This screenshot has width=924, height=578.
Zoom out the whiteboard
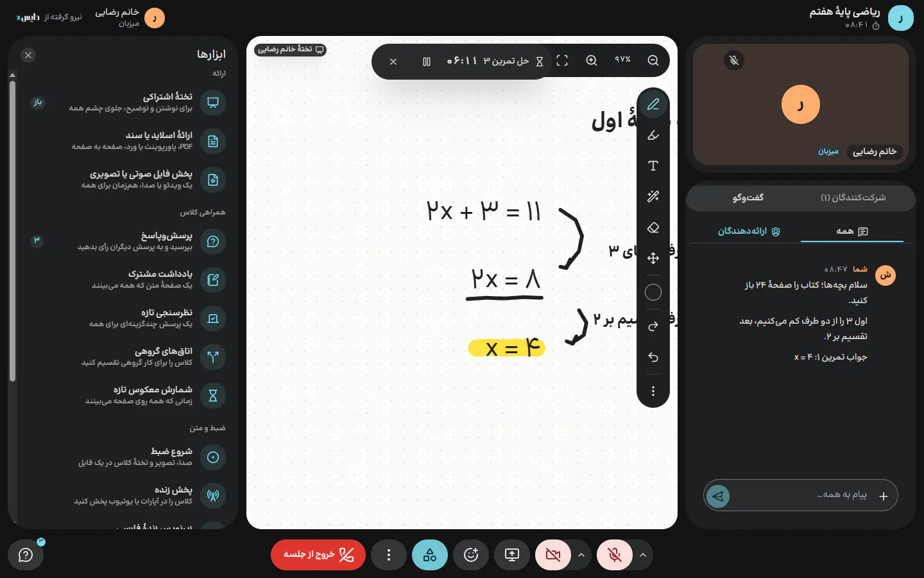pos(653,60)
